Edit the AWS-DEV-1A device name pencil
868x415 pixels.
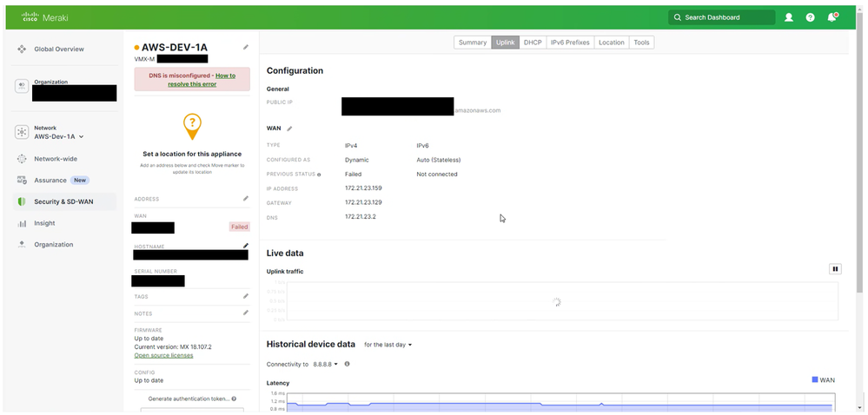[246, 48]
